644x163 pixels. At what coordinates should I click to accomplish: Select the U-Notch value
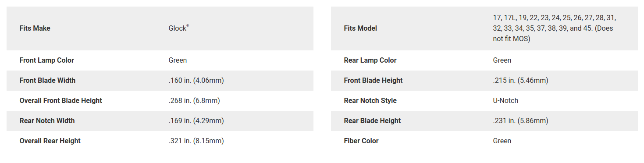[505, 101]
